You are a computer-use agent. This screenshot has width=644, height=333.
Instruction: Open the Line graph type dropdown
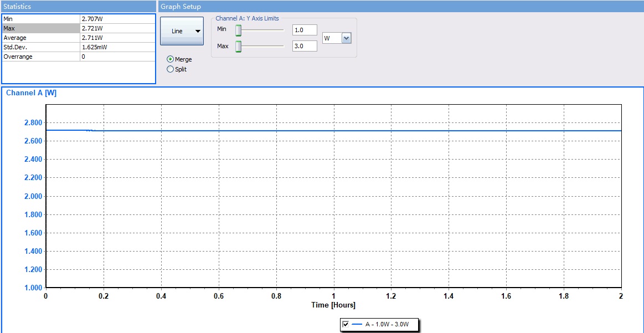click(182, 31)
